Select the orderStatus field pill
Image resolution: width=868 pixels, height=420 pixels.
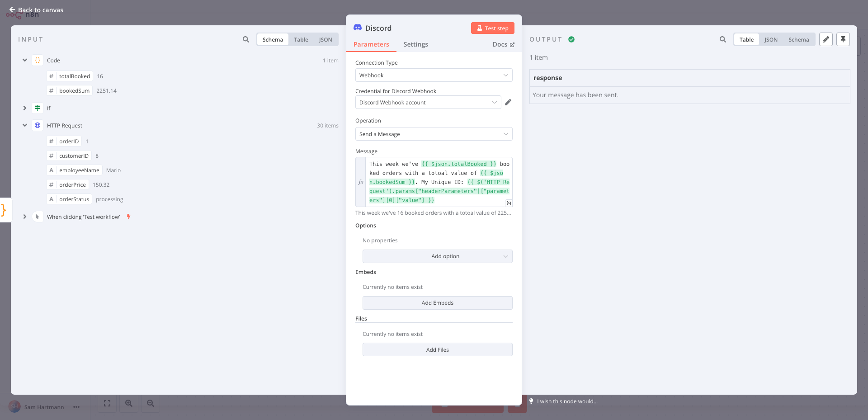tap(69, 199)
